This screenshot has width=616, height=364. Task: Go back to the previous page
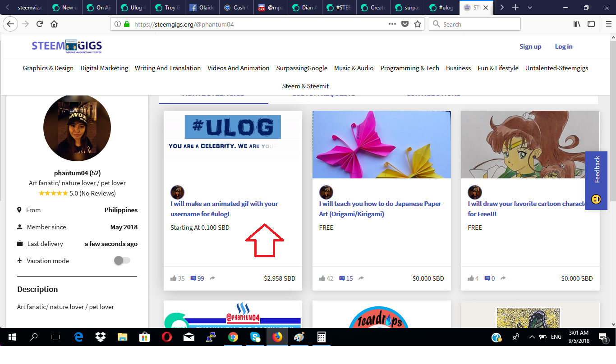[10, 24]
